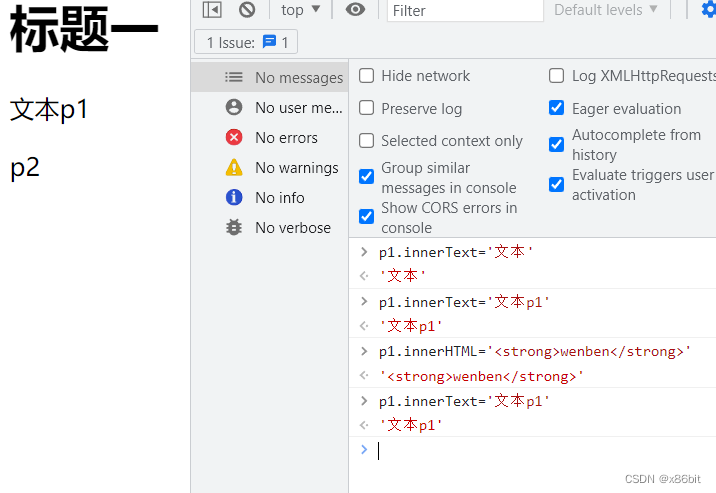
Task: Select the No user messages row
Action: [x=269, y=108]
